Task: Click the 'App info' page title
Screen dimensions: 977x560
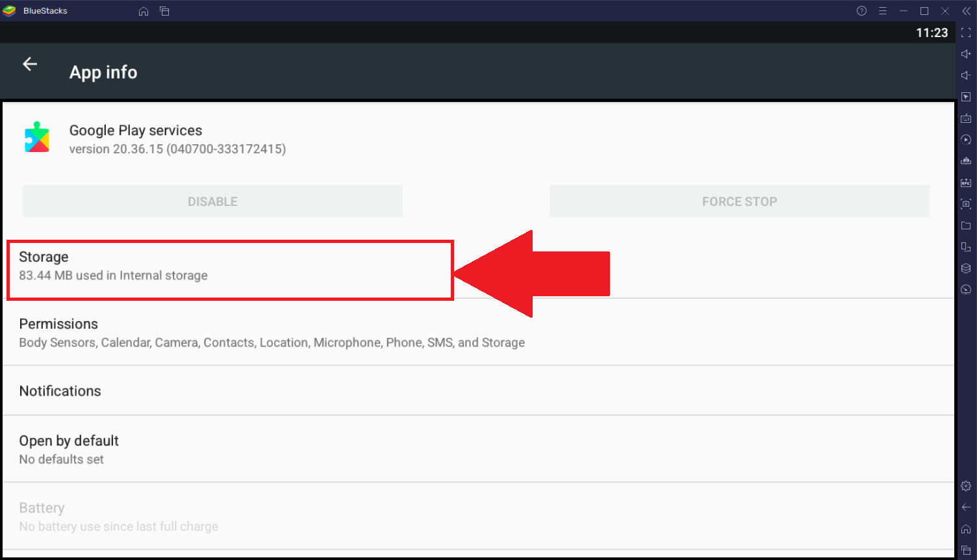Action: [x=103, y=72]
